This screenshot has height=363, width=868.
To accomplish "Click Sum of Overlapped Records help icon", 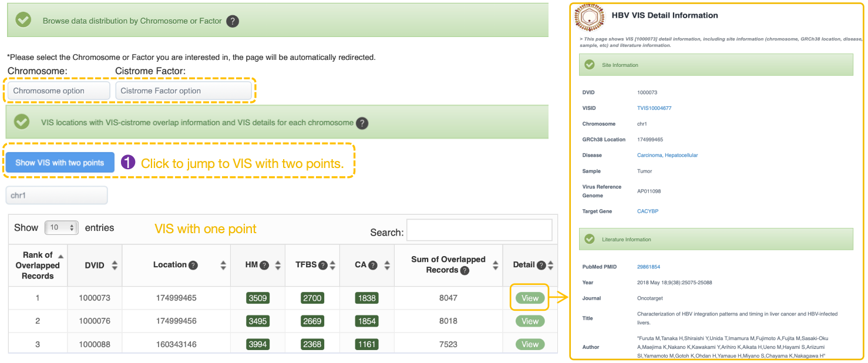I will tap(465, 271).
